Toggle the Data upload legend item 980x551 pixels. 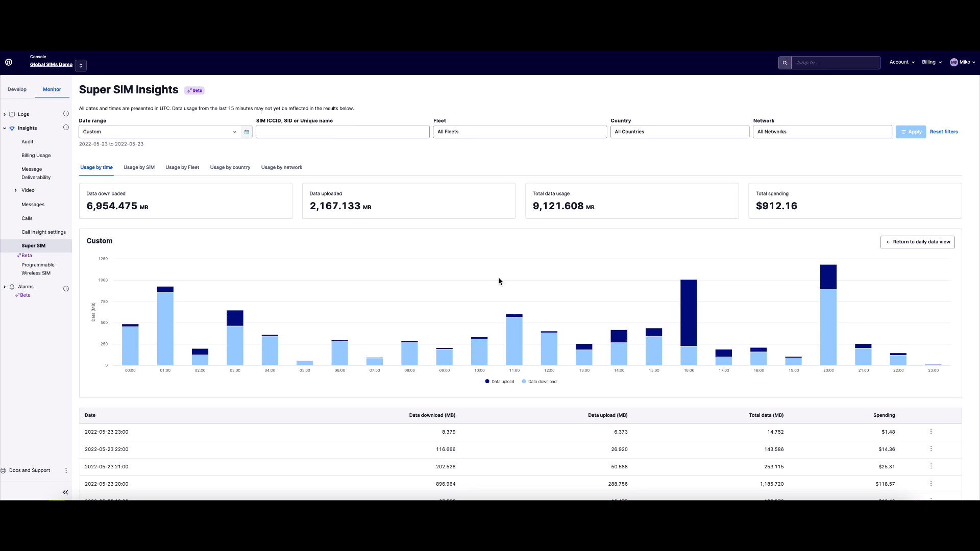500,382
